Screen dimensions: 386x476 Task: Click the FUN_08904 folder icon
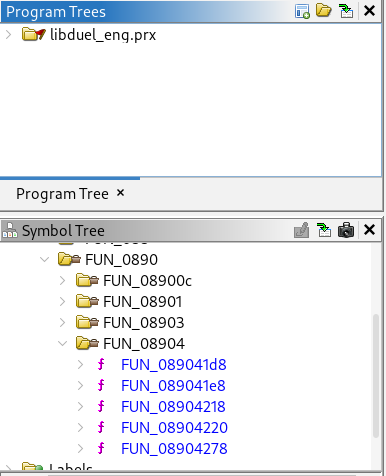(x=87, y=343)
